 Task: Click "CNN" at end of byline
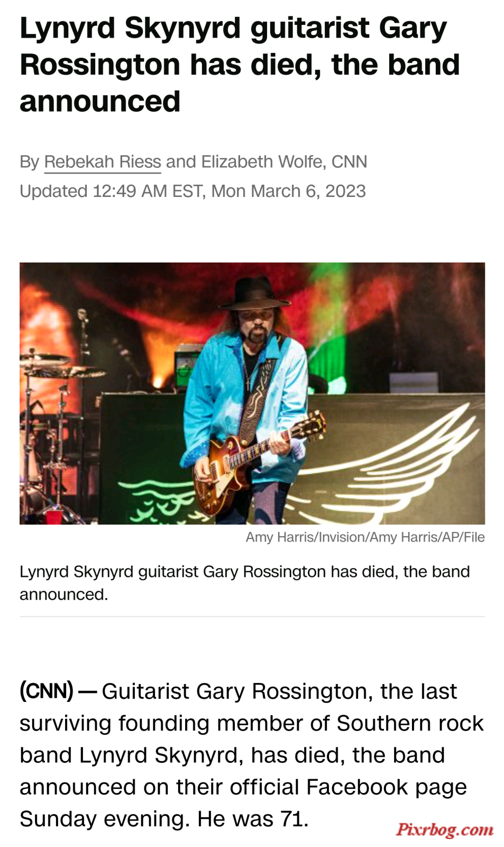point(349,161)
